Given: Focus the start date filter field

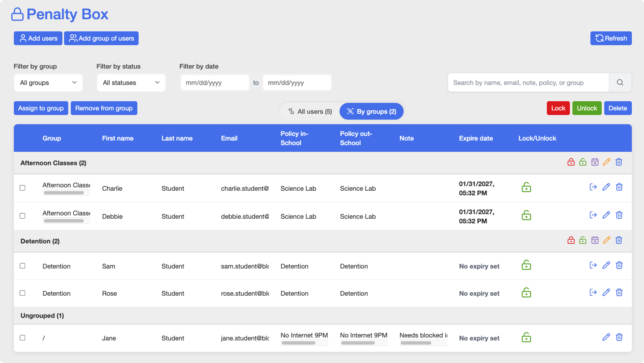Looking at the screenshot, I should (x=215, y=83).
